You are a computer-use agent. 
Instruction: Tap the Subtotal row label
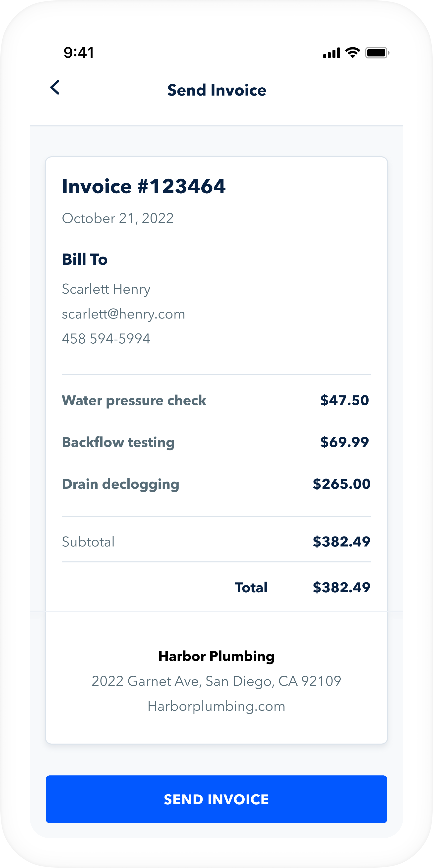point(88,542)
